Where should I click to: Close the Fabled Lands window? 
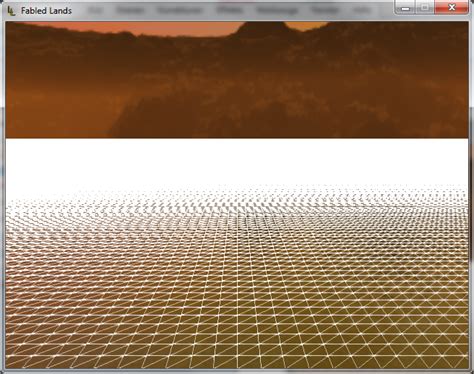click(452, 7)
